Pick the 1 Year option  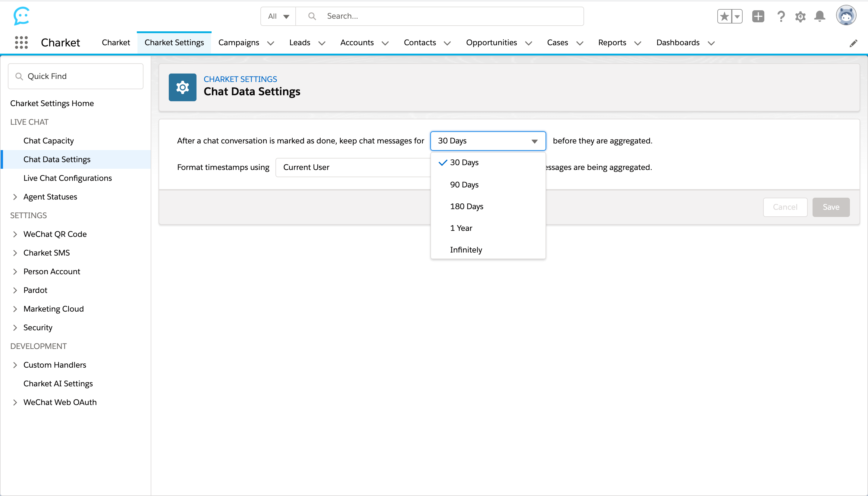[461, 228]
